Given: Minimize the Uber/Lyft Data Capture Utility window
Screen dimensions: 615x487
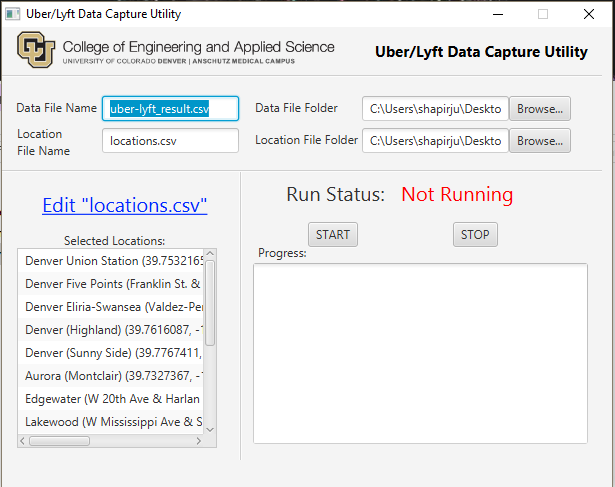Looking at the screenshot, I should (x=498, y=14).
